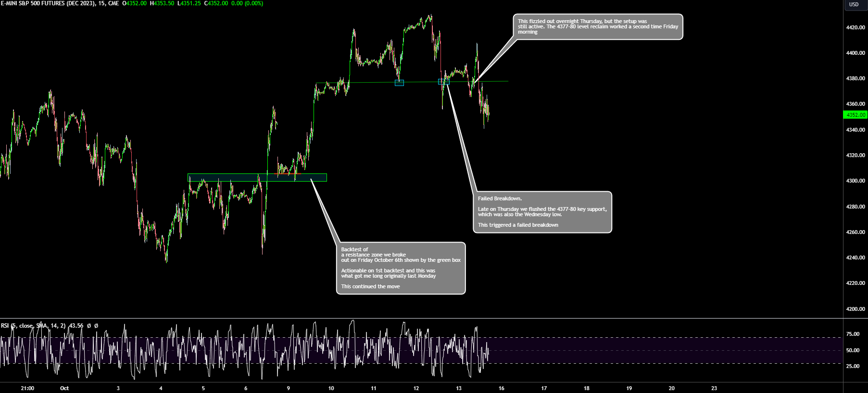The image size is (868, 393).
Task: Click price axis label 4420.00
Action: (855, 27)
